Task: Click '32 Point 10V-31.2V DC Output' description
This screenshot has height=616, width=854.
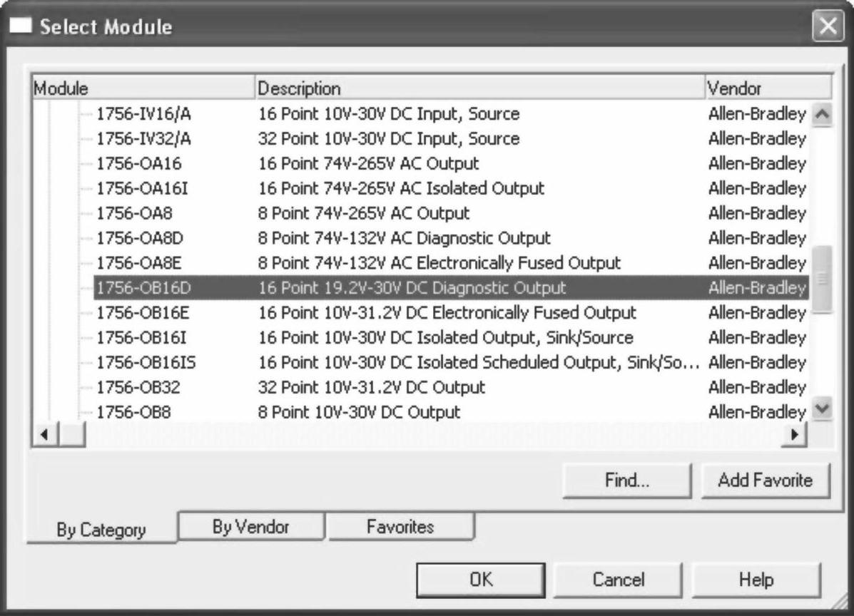Action: tap(372, 387)
